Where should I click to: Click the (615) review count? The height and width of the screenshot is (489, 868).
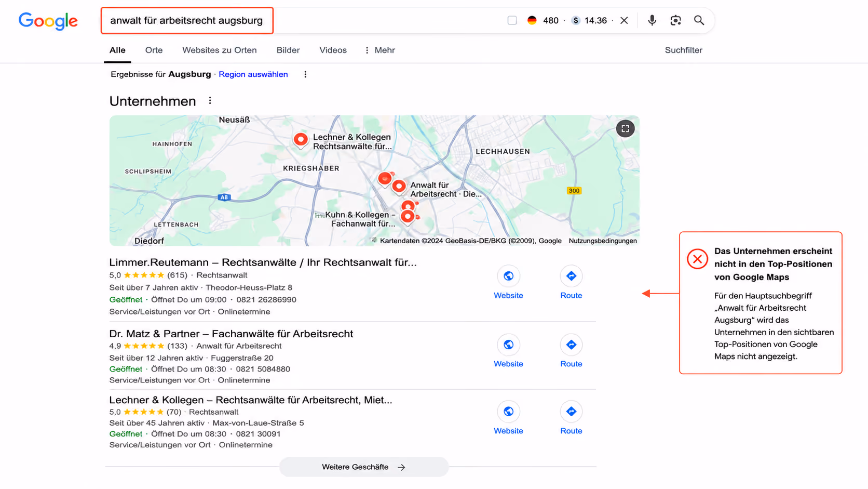click(x=177, y=275)
